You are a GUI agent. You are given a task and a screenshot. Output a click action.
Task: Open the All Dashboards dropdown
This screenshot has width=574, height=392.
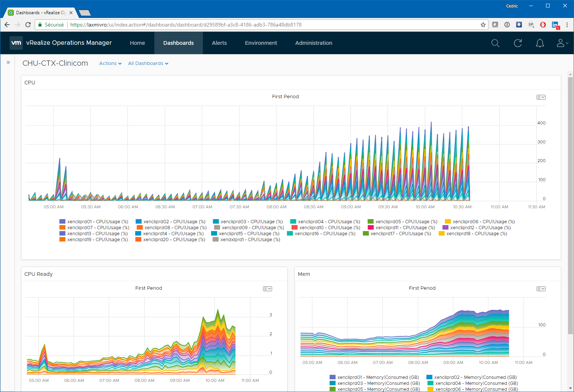[148, 63]
